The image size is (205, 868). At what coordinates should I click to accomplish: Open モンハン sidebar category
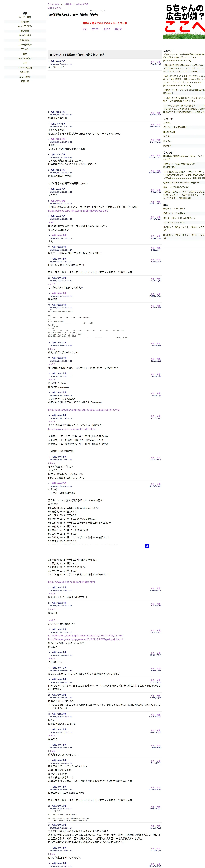pyautogui.click(x=25, y=49)
